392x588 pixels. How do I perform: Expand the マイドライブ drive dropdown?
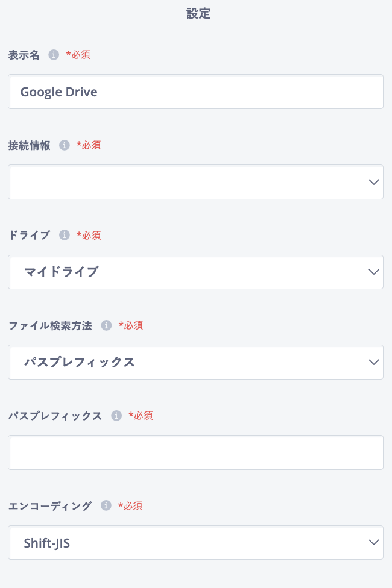(x=195, y=272)
